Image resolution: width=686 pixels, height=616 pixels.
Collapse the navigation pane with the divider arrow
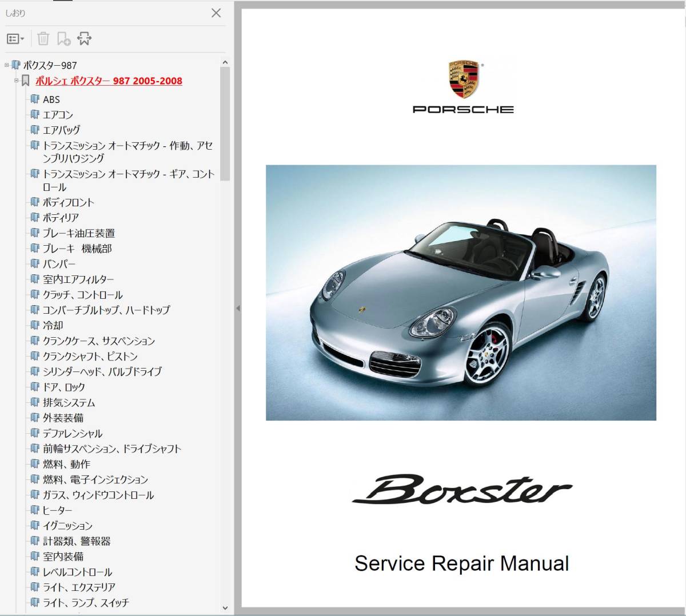(x=238, y=308)
